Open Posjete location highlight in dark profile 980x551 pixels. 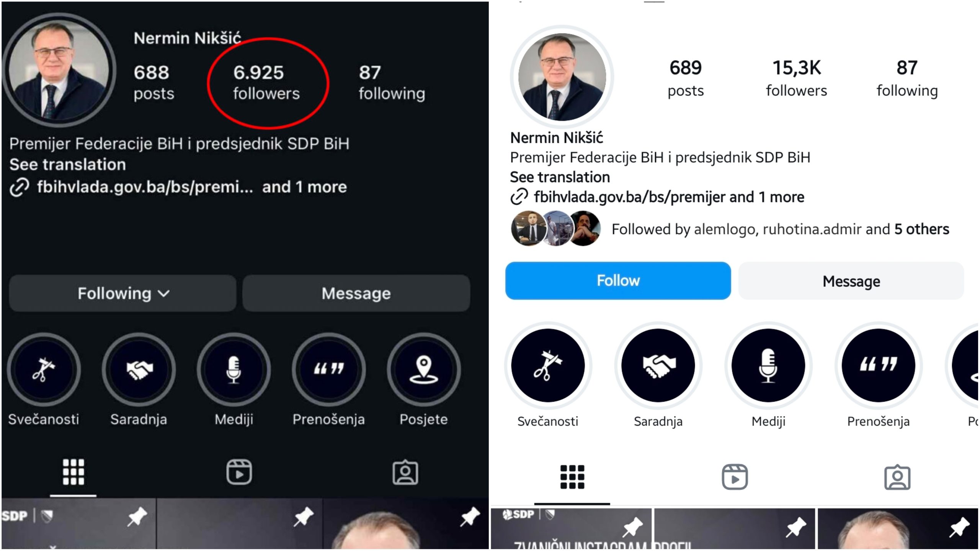coord(423,370)
